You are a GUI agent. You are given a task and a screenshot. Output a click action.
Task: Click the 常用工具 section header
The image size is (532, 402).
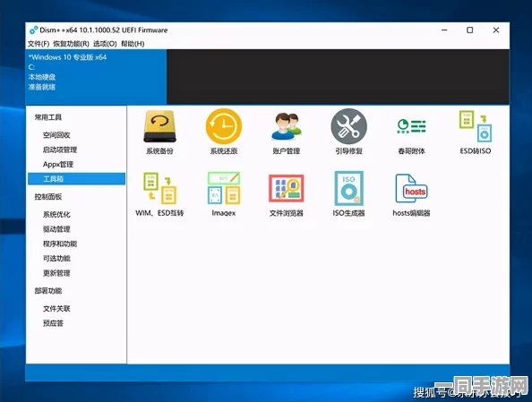pos(48,117)
